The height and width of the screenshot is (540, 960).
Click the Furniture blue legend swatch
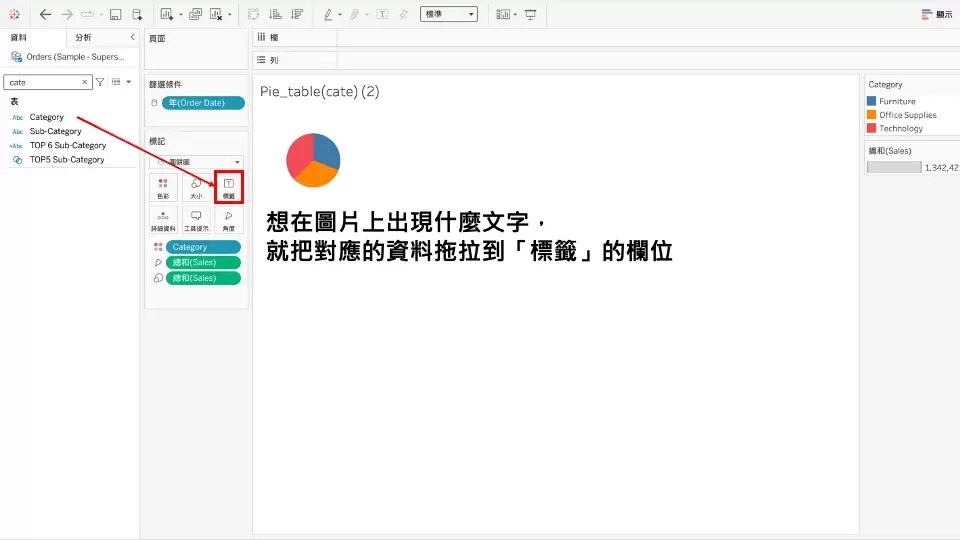tap(871, 101)
